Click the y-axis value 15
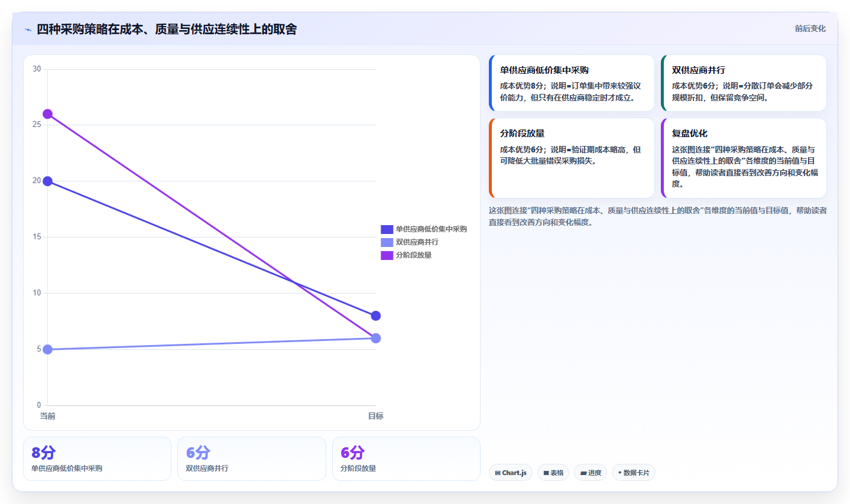Image resolution: width=850 pixels, height=504 pixels. [37, 237]
